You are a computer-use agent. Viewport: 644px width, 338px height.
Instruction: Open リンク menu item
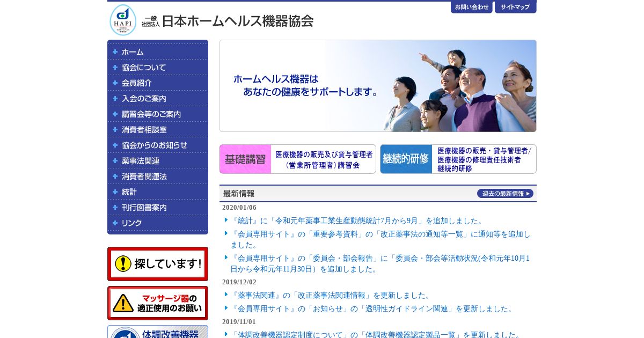tap(158, 223)
